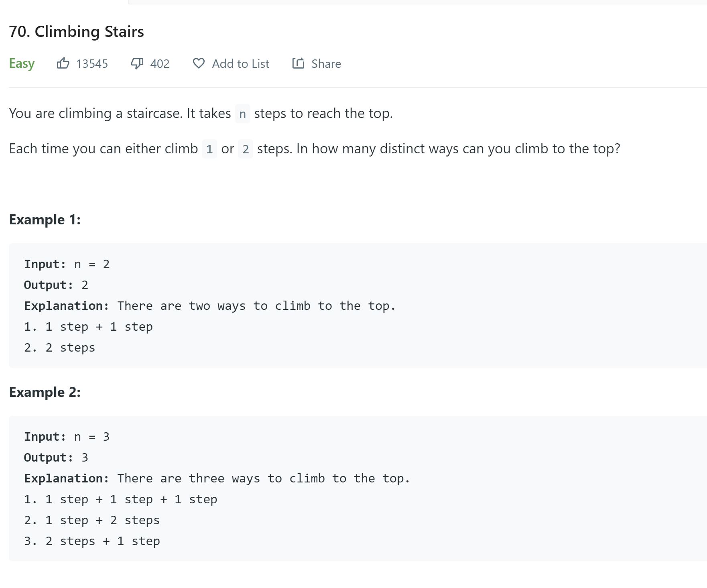This screenshot has height=588, width=707.
Task: Click the green Easy difficulty label
Action: (22, 64)
